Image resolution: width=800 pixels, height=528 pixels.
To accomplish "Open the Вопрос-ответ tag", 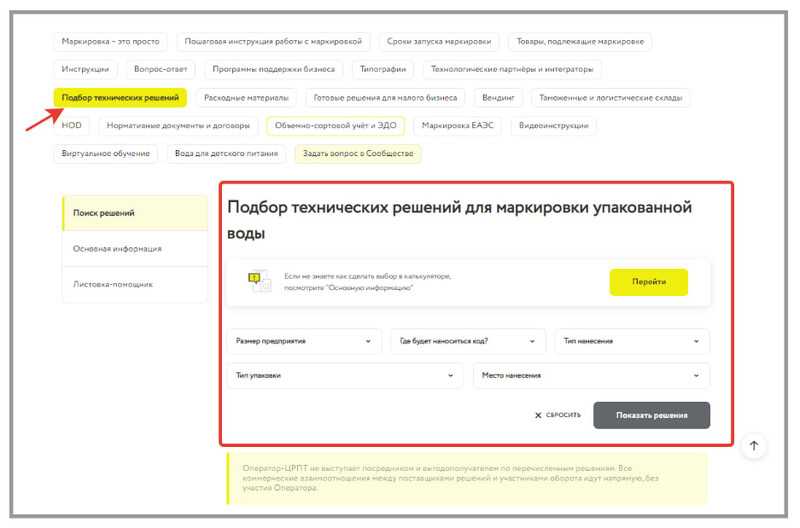I will (x=160, y=69).
